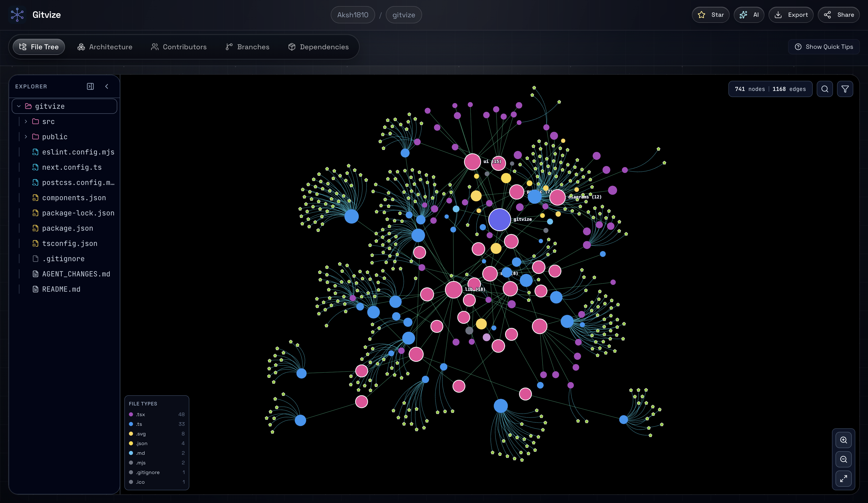Expand graph to fullscreen
Viewport: 868px width, 503px height.
(844, 479)
